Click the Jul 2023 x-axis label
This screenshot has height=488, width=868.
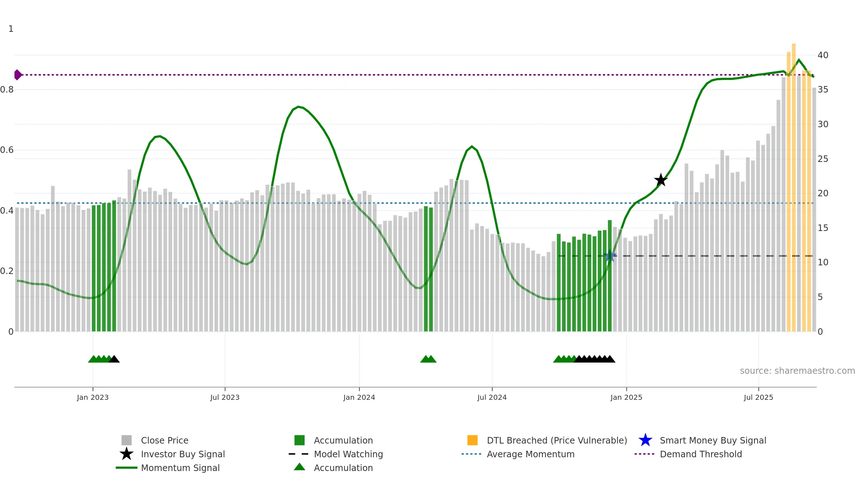pos(225,397)
